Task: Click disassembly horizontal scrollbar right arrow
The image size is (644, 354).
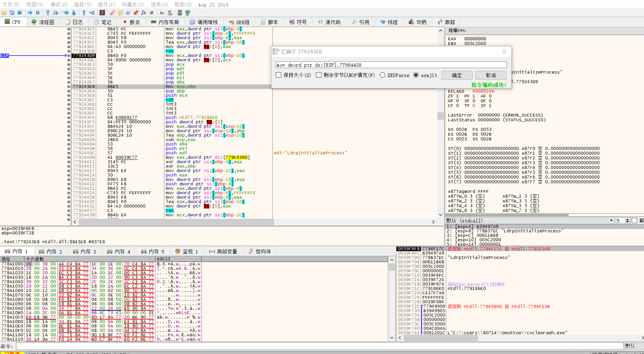Action: [x=433, y=222]
